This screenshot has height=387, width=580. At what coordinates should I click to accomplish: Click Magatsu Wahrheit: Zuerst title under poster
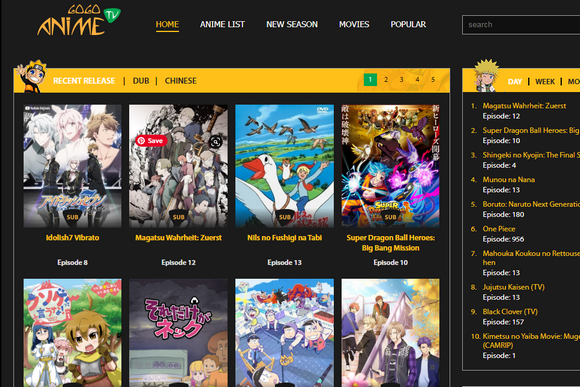[178, 238]
